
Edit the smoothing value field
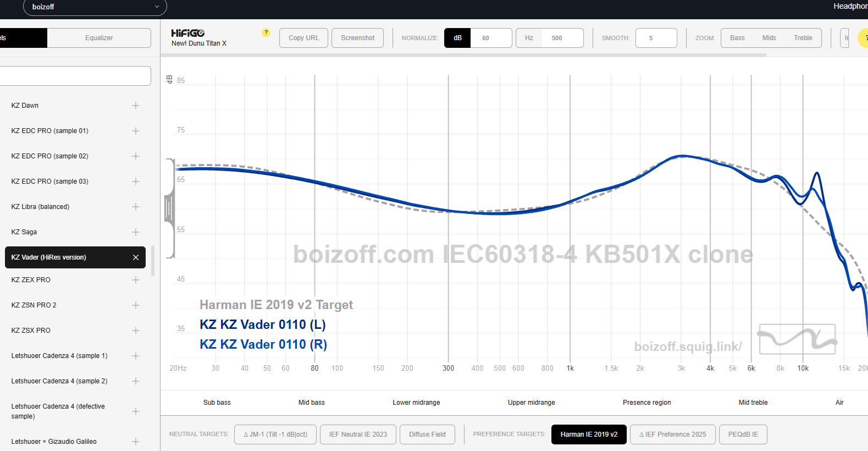[x=656, y=38]
